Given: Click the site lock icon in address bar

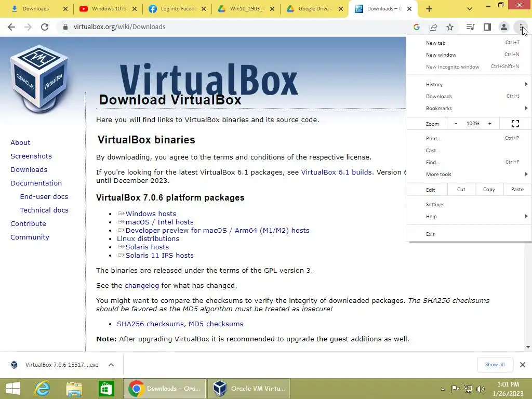Looking at the screenshot, I should point(65,27).
